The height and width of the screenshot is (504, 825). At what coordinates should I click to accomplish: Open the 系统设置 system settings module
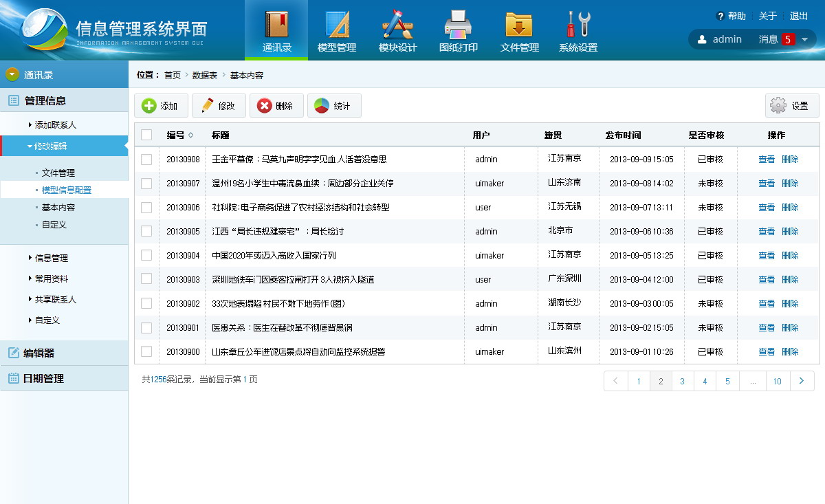pyautogui.click(x=577, y=30)
